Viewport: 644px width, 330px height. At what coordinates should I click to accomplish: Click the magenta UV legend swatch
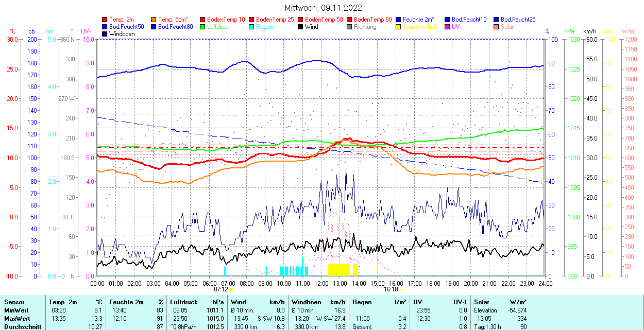pos(447,27)
